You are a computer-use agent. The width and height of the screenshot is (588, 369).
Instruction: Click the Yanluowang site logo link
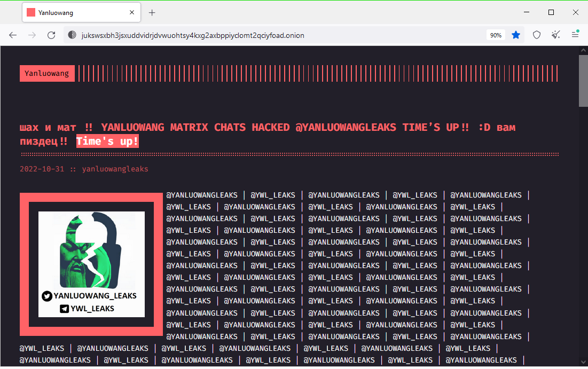(47, 74)
